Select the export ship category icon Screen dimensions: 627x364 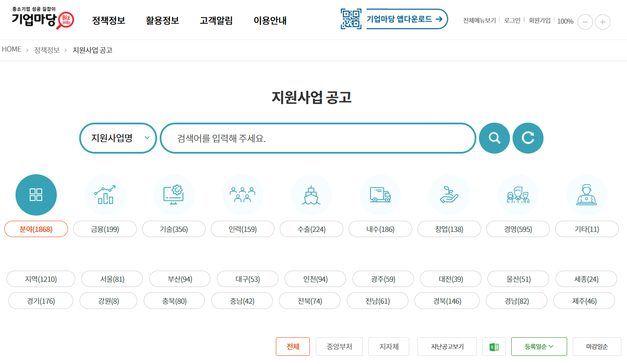312,195
